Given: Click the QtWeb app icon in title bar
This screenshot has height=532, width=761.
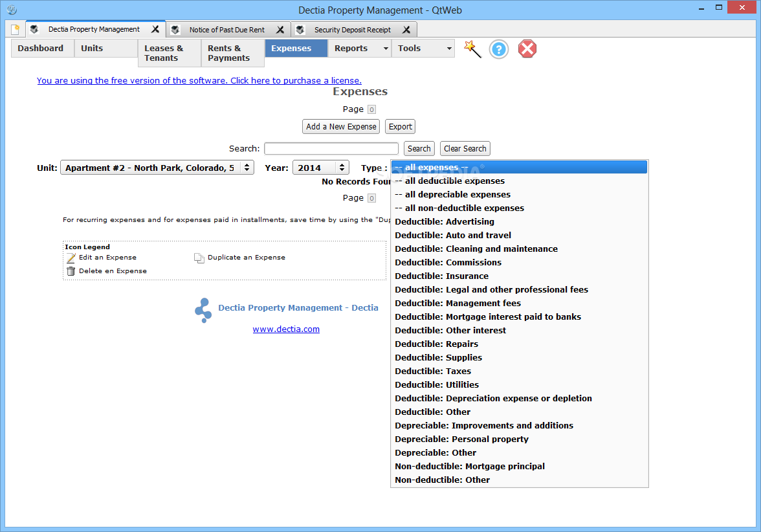Looking at the screenshot, I should (x=12, y=10).
